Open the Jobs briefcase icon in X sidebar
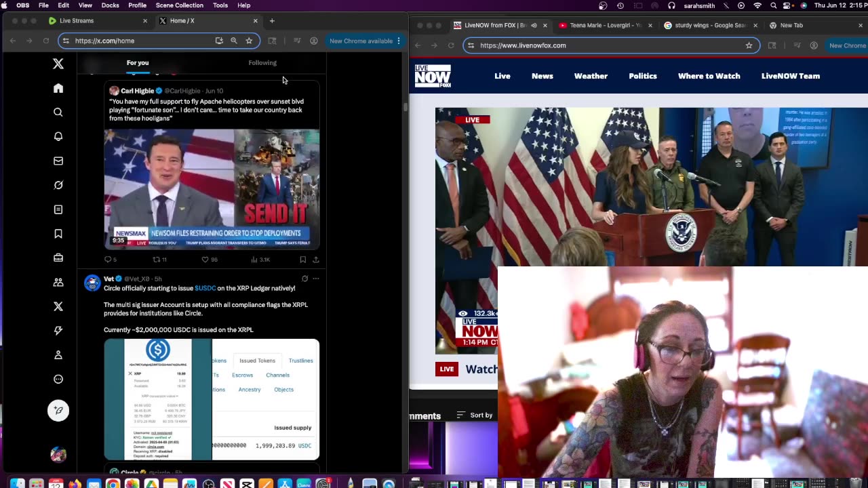Image resolution: width=868 pixels, height=488 pixels. pyautogui.click(x=58, y=258)
